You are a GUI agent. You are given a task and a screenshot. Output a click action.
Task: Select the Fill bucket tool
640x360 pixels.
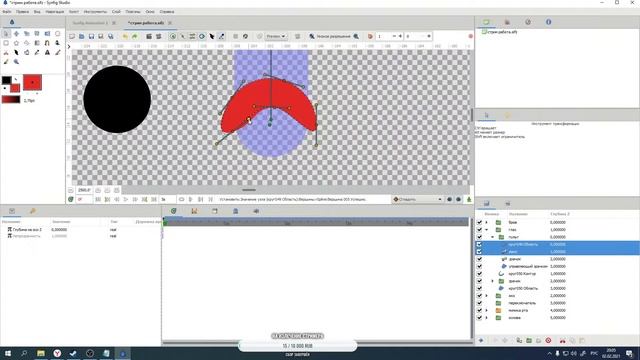pyautogui.click(x=27, y=52)
